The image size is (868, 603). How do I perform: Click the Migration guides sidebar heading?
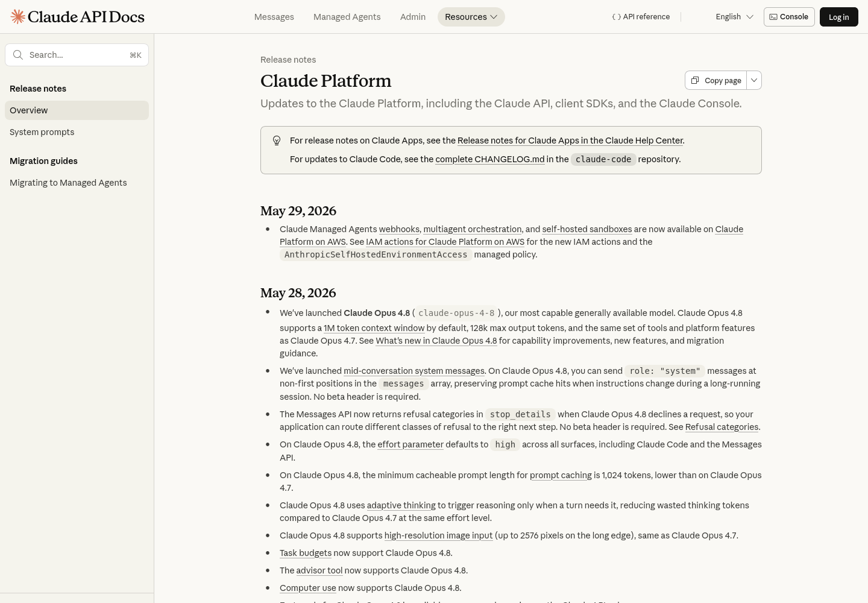(x=43, y=161)
